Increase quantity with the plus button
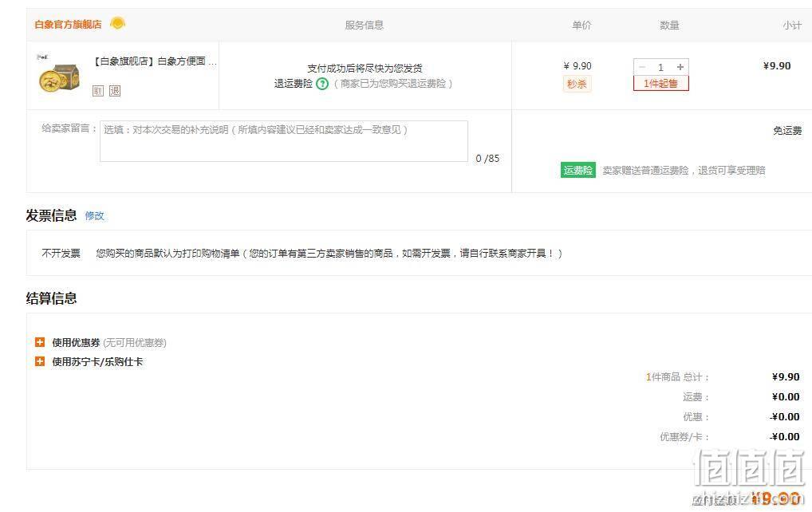This screenshot has height=512, width=812. [x=680, y=67]
